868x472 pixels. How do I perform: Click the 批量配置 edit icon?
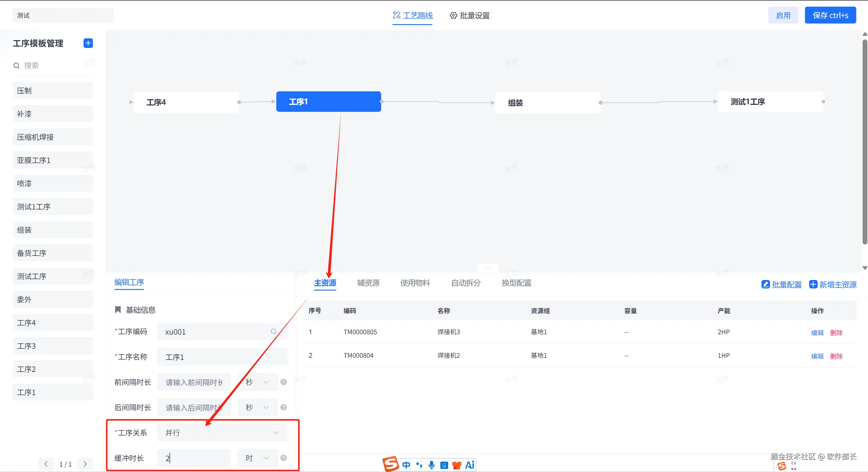[765, 285]
